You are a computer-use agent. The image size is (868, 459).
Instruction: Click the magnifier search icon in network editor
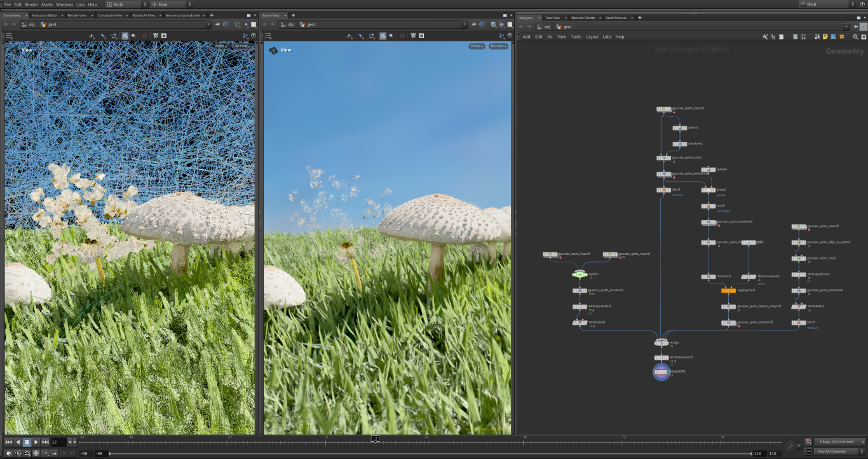(856, 37)
